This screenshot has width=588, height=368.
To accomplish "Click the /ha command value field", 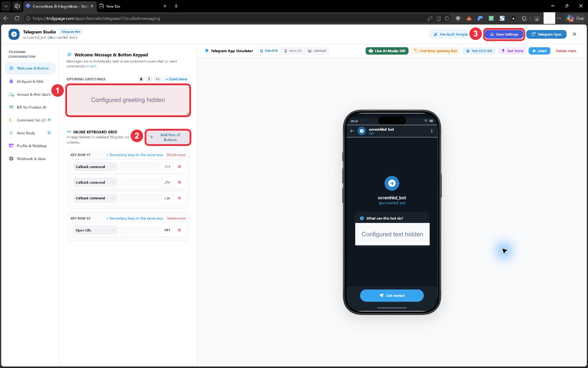I will pos(167,182).
